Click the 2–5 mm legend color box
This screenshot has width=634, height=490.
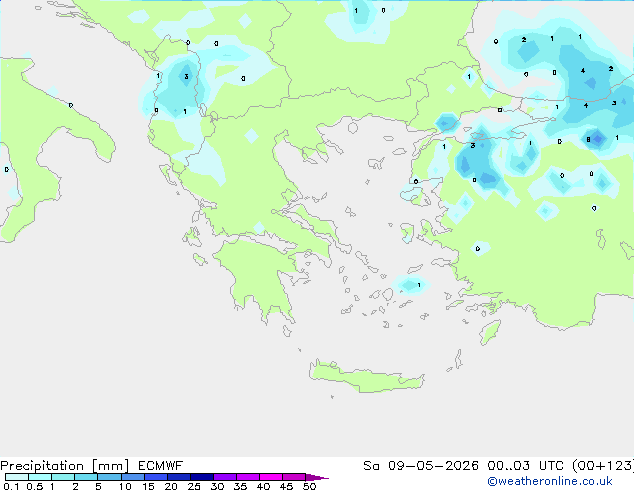tap(86, 477)
